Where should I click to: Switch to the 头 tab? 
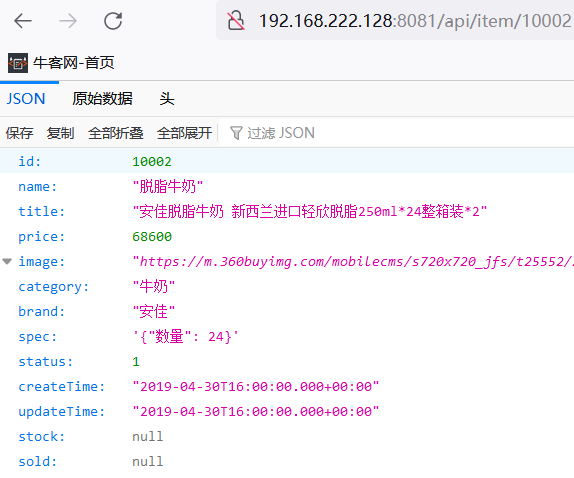pos(167,99)
